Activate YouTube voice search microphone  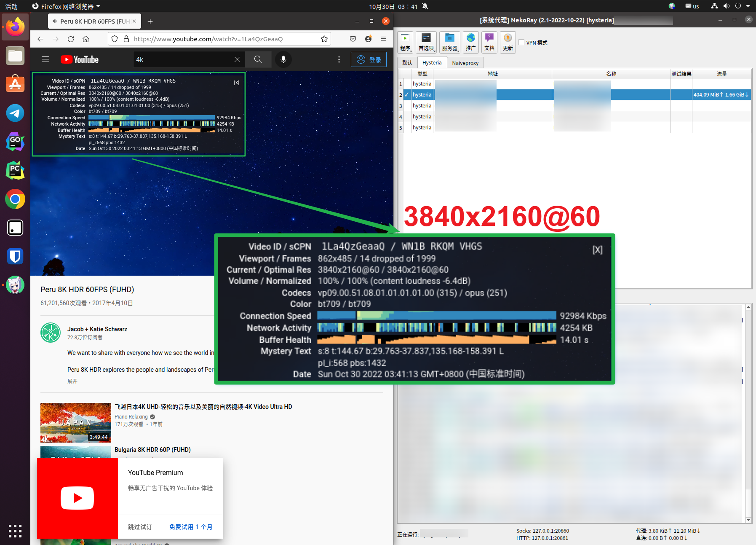(283, 59)
